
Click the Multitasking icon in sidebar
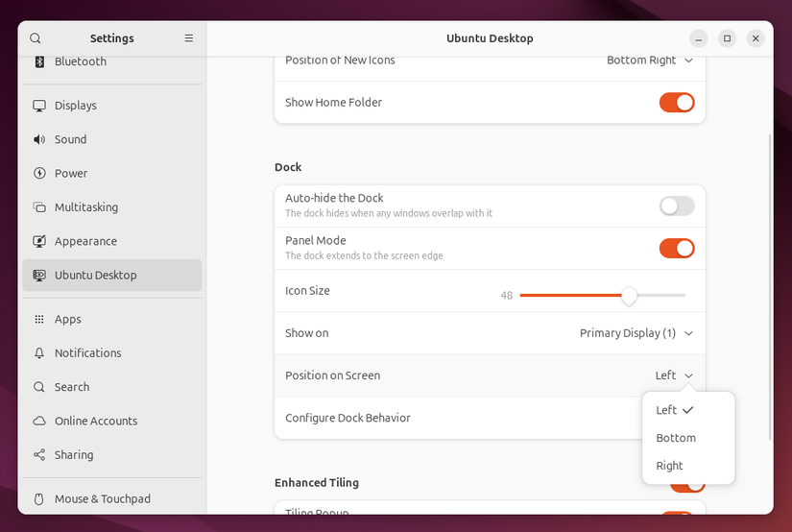[x=39, y=207]
